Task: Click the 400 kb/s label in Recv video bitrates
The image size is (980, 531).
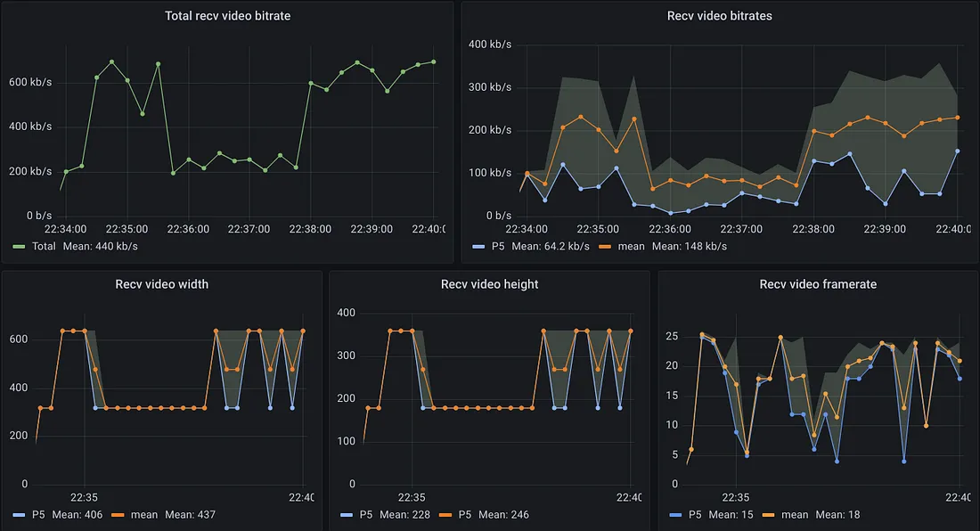Action: (490, 44)
